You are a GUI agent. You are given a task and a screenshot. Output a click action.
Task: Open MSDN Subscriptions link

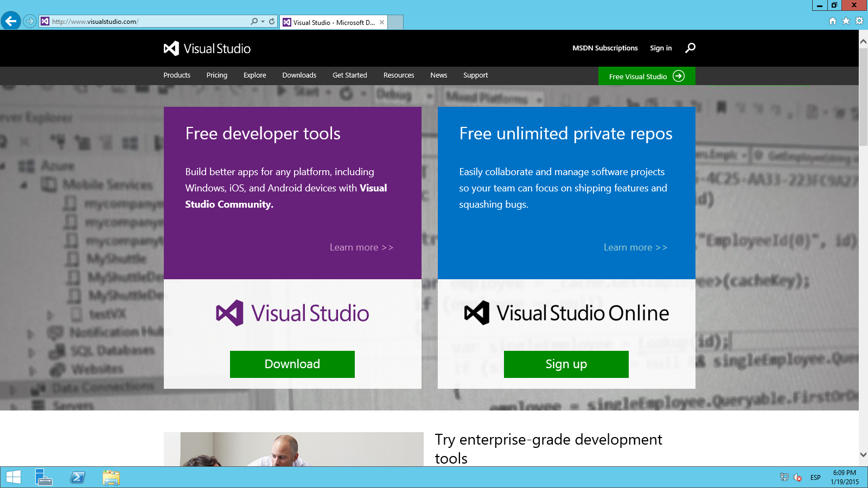coord(605,48)
